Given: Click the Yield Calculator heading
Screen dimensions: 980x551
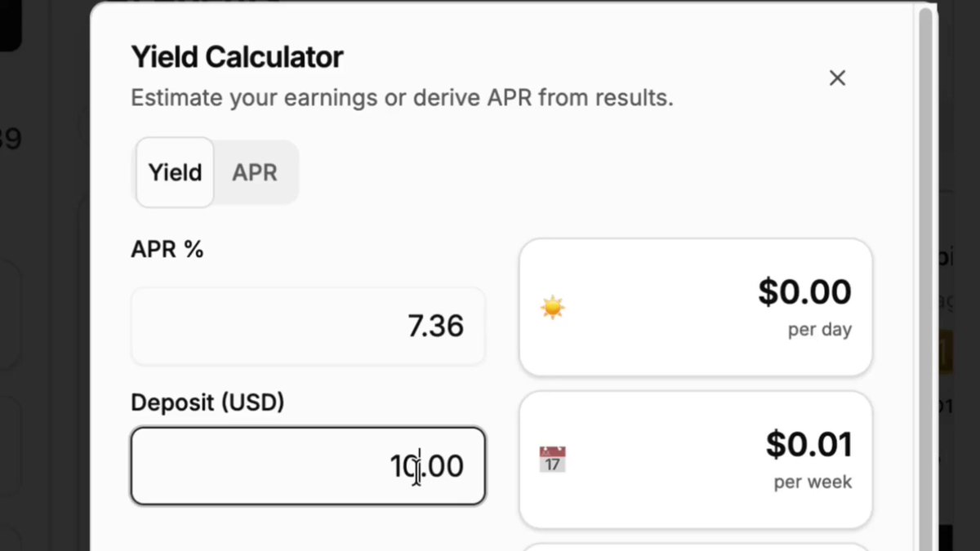Looking at the screenshot, I should (x=237, y=57).
